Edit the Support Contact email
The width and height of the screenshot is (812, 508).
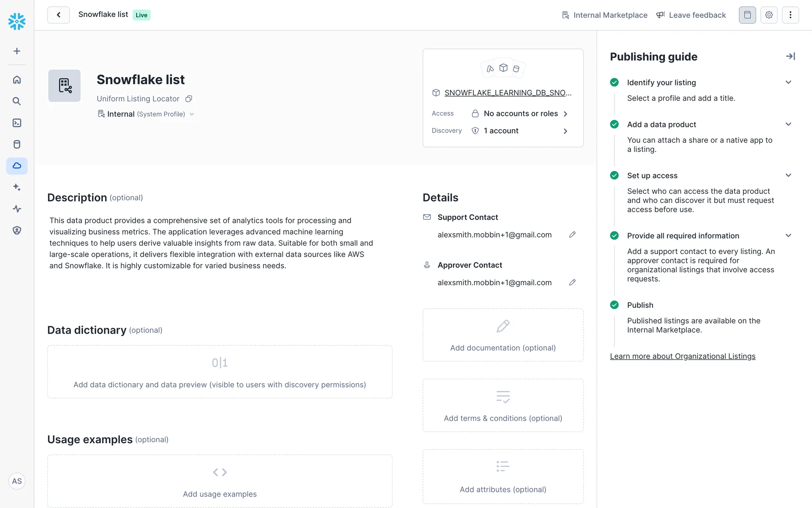pyautogui.click(x=572, y=235)
